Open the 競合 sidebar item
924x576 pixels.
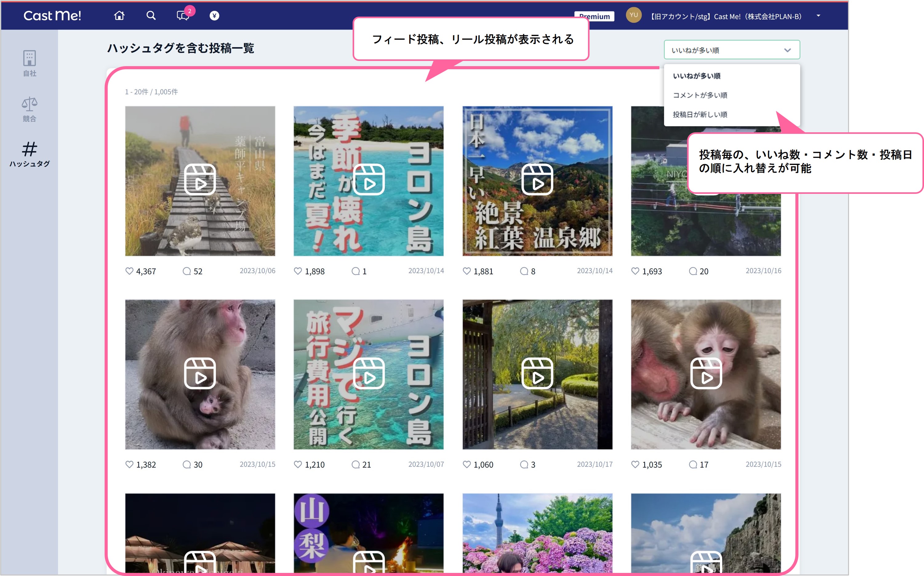click(x=29, y=109)
